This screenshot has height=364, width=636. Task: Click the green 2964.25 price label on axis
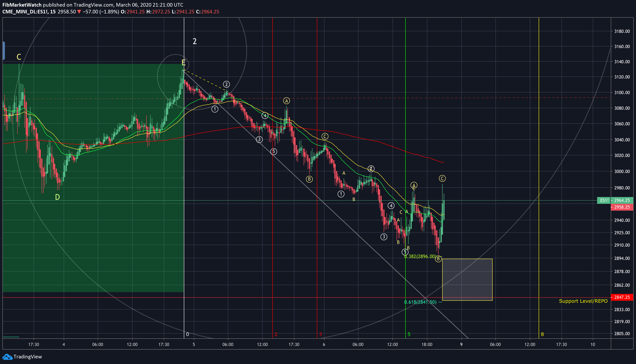click(x=622, y=200)
